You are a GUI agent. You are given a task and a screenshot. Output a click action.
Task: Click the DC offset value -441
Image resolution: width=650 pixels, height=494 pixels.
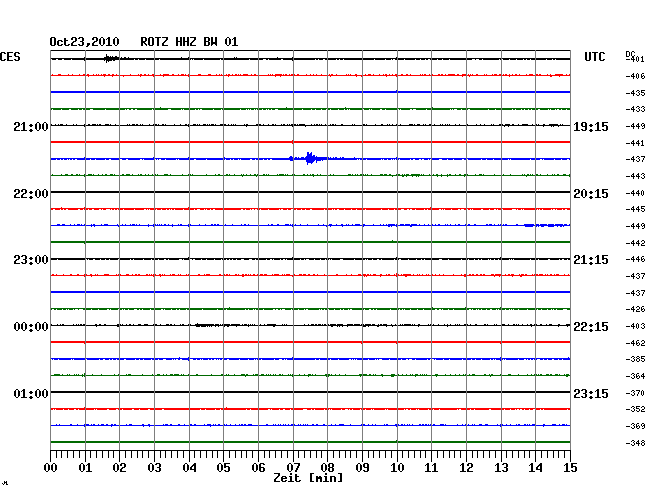pyautogui.click(x=635, y=143)
